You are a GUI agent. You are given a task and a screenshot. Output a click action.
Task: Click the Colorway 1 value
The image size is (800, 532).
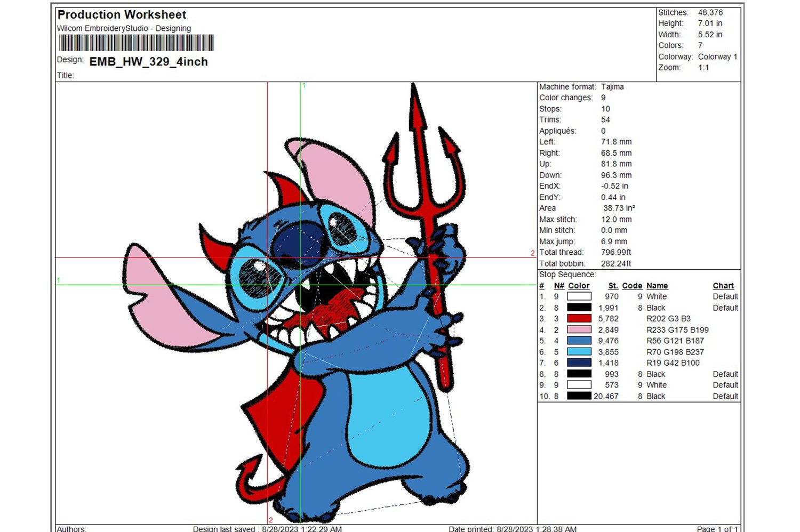click(x=718, y=57)
